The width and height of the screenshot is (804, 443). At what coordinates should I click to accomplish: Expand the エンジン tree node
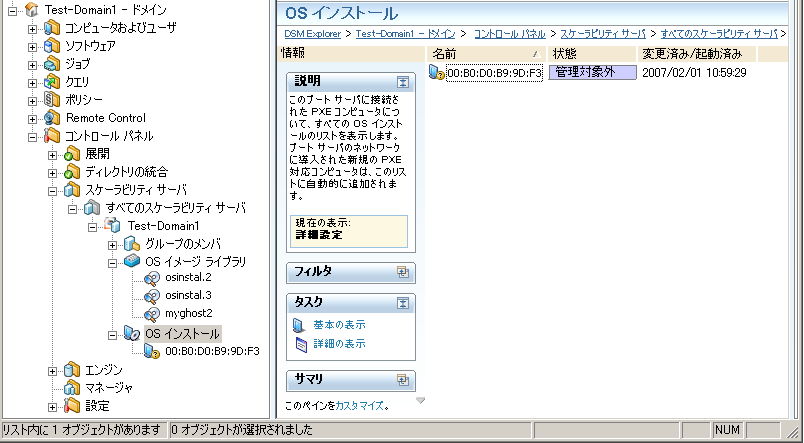[x=52, y=371]
